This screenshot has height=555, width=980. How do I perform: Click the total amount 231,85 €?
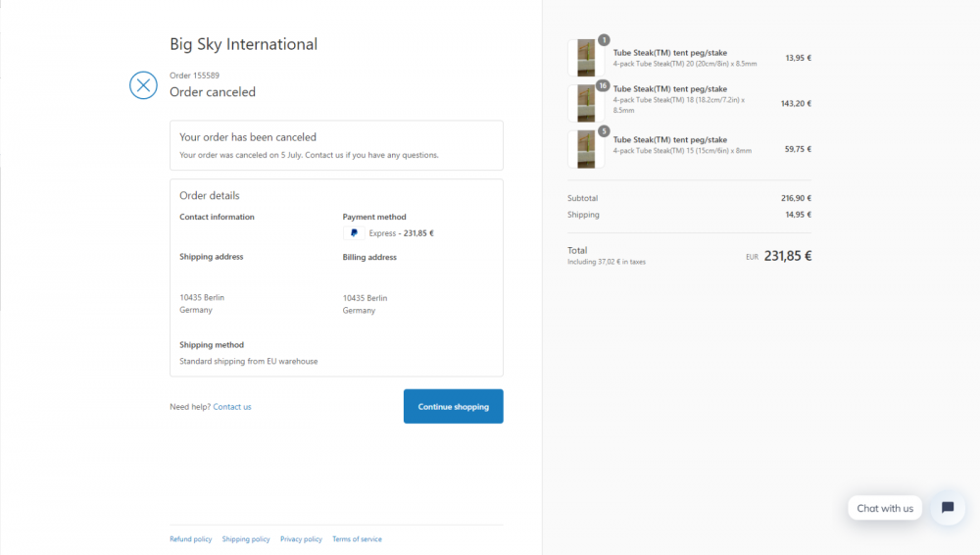pyautogui.click(x=787, y=256)
